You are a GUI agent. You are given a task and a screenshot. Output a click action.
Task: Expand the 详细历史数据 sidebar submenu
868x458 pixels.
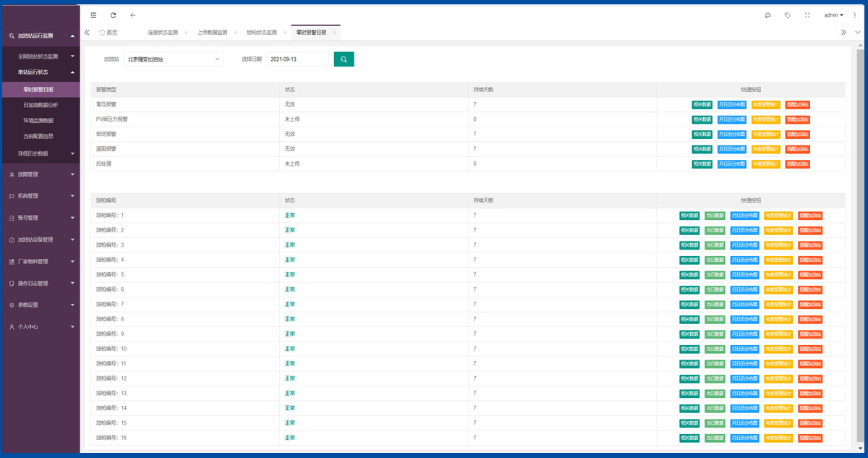[x=40, y=153]
